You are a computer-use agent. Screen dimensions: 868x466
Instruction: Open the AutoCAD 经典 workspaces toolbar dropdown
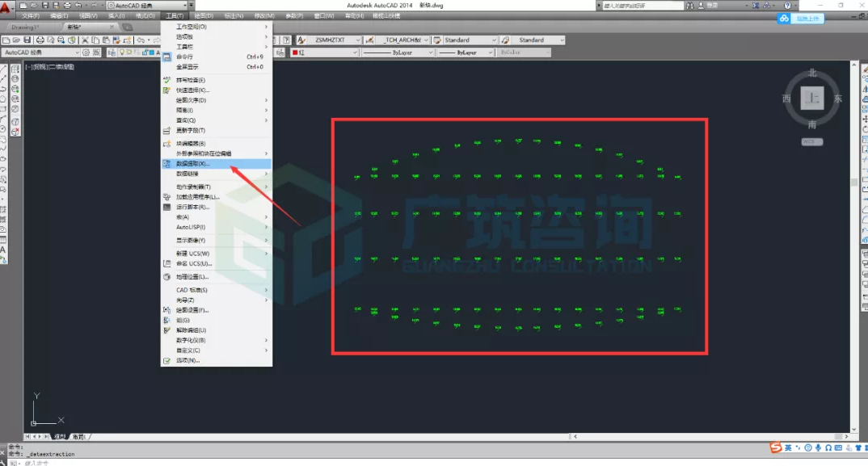tap(41, 52)
